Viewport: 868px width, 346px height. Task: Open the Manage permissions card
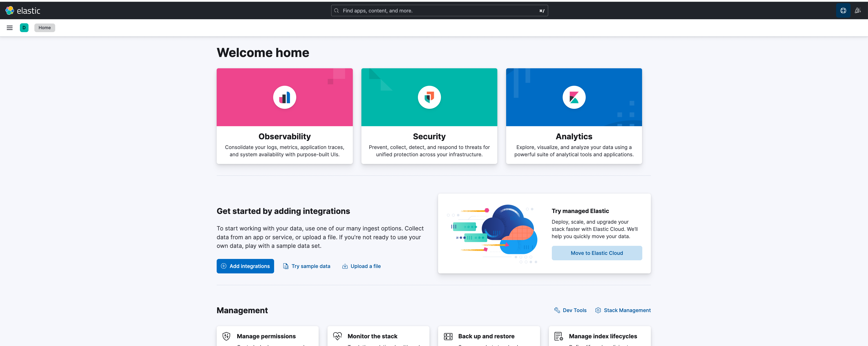(x=266, y=336)
